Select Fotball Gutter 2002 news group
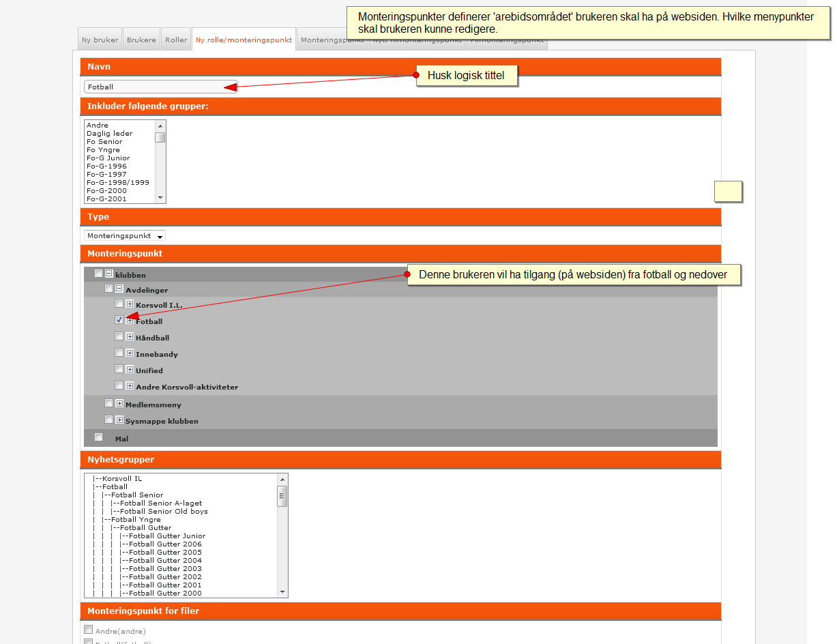This screenshot has width=837, height=644. tap(147, 577)
